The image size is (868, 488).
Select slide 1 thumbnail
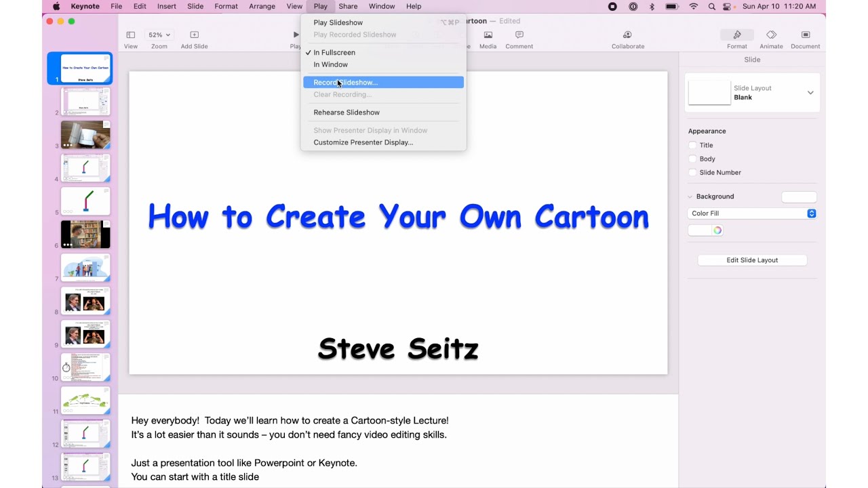click(86, 68)
